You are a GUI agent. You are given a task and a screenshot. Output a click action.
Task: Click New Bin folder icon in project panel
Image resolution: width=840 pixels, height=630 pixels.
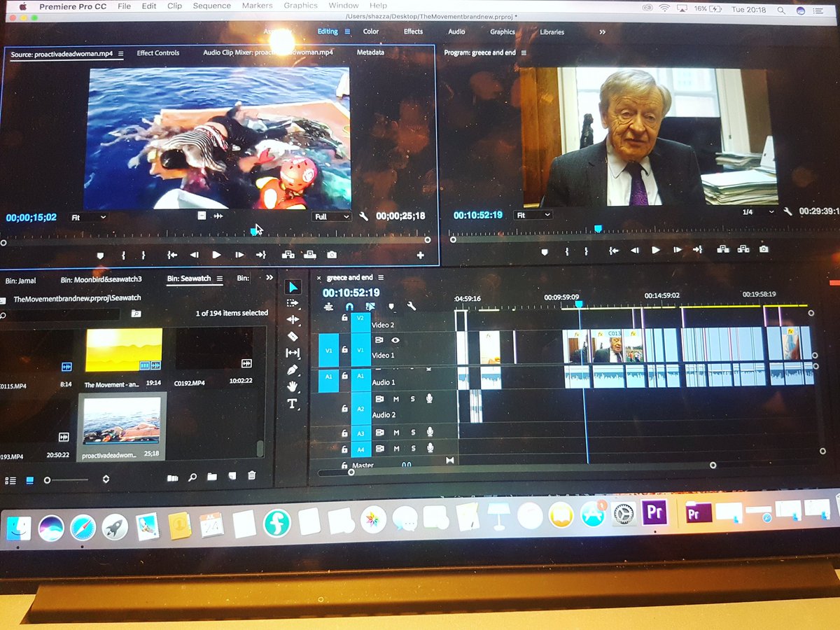212,477
